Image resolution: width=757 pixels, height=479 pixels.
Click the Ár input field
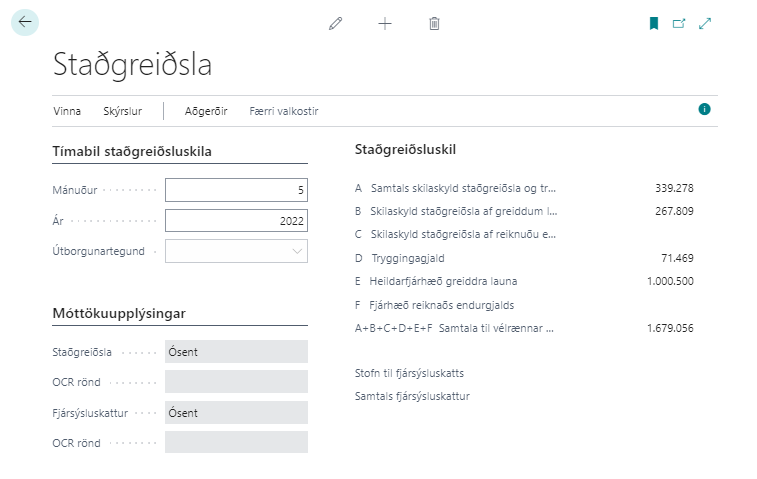[x=236, y=221]
